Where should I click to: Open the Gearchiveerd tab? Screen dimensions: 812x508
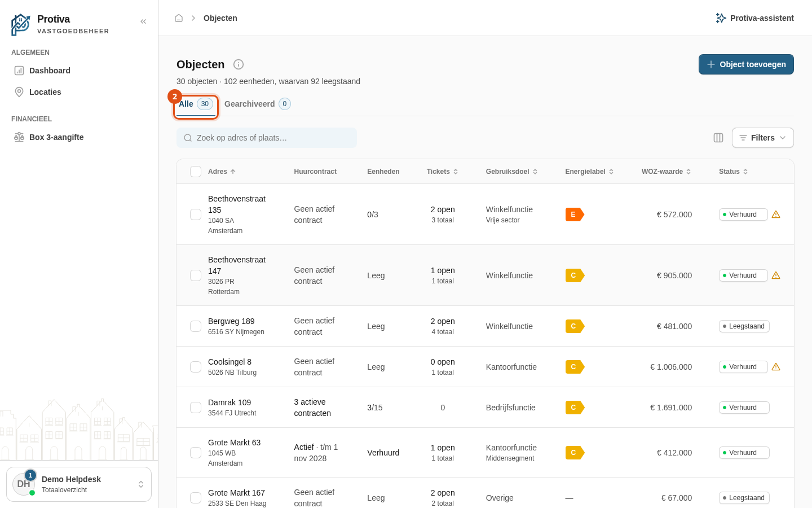point(257,104)
